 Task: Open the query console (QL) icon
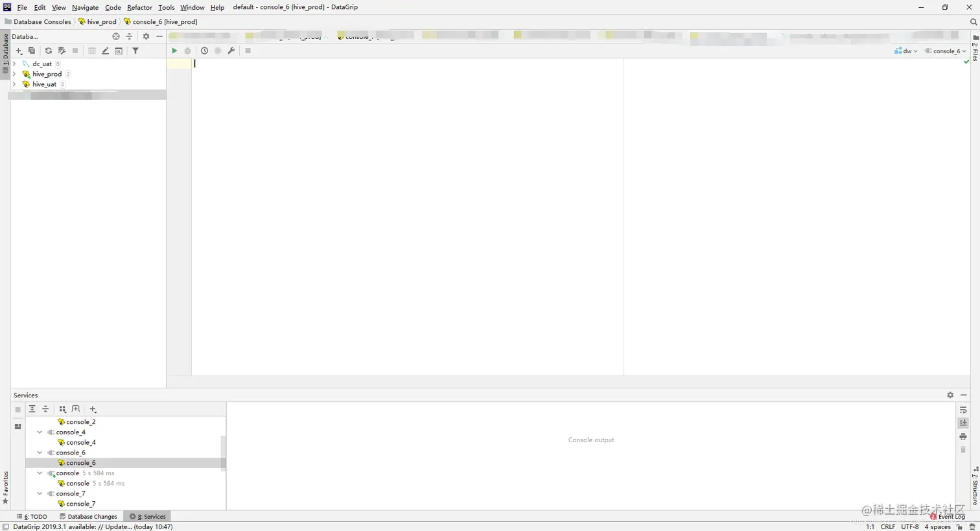tap(119, 51)
